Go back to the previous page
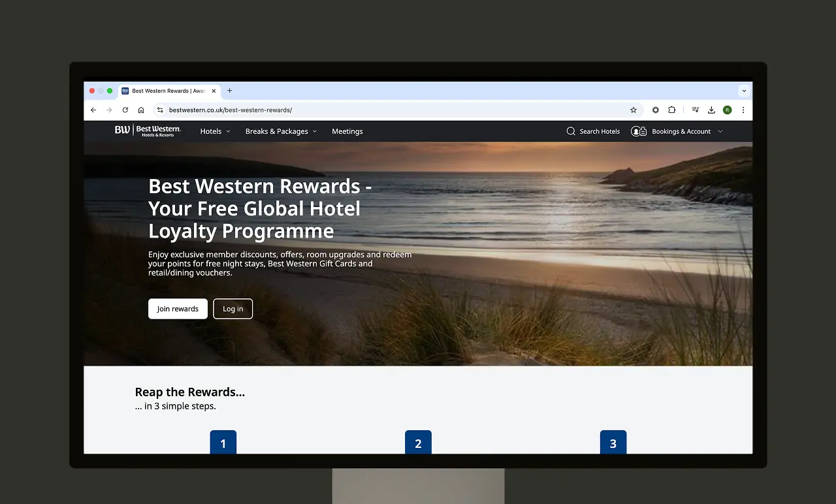Screen dimensions: 836x504 93,110
